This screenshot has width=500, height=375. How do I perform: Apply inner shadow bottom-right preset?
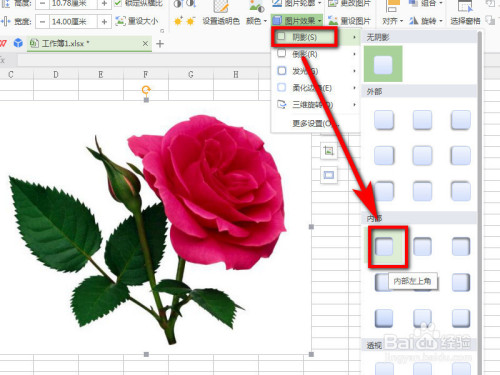tap(461, 318)
